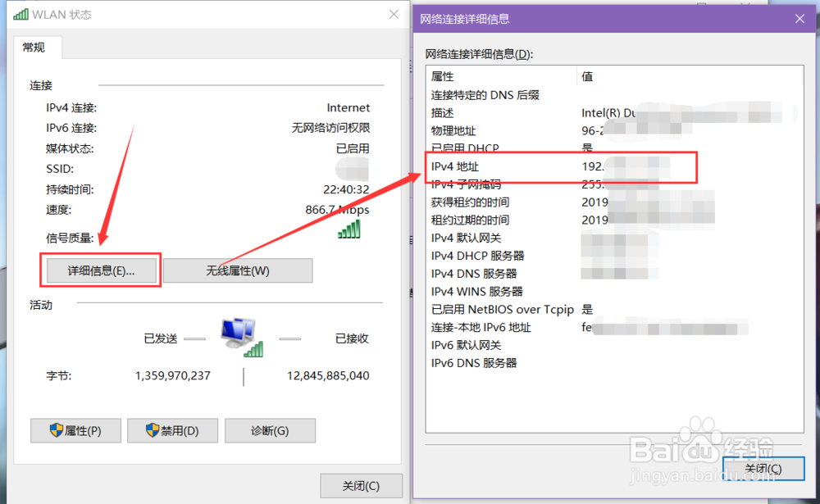Click the speed value 866.7 Mbps
820x504 pixels.
click(337, 210)
